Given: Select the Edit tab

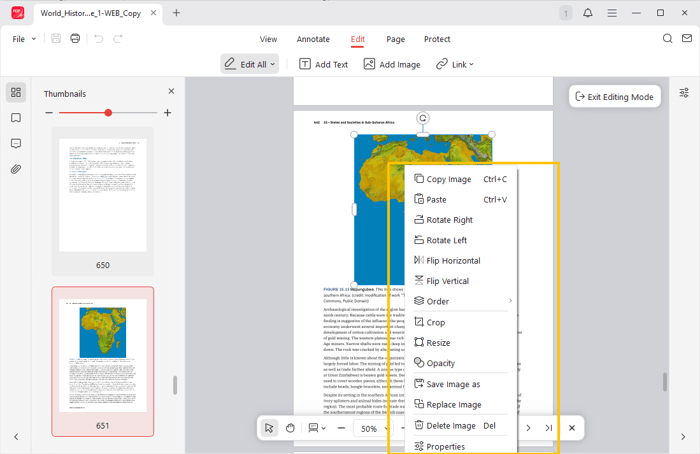Looking at the screenshot, I should point(358,39).
